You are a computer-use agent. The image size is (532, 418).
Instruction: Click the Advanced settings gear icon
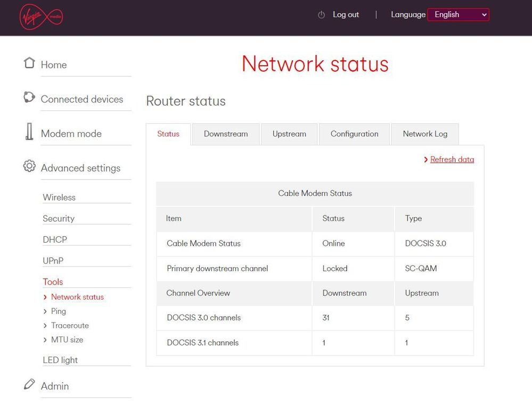tap(29, 166)
